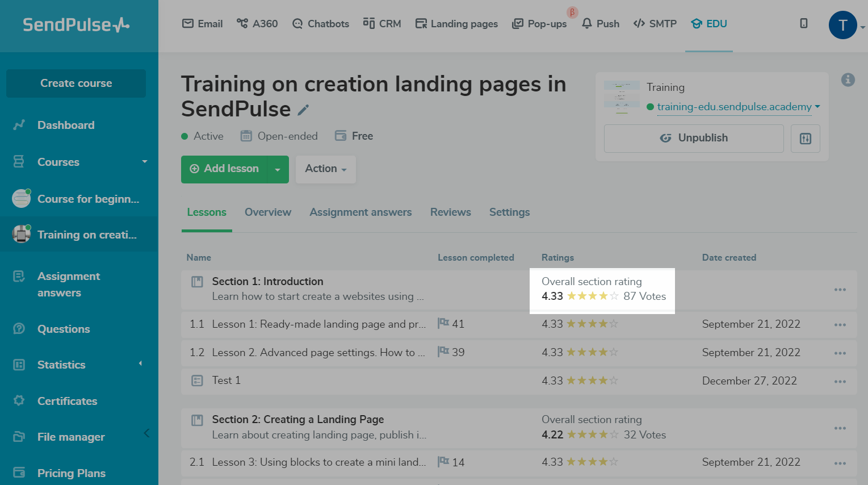Viewport: 868px width, 485px height.
Task: Click the Unpublish button
Action: [693, 139]
